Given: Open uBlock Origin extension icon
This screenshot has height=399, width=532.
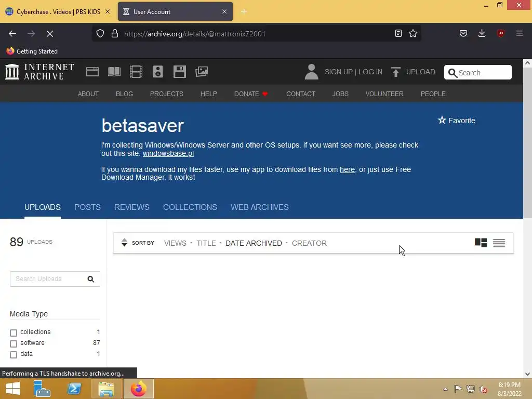Looking at the screenshot, I should coord(500,33).
